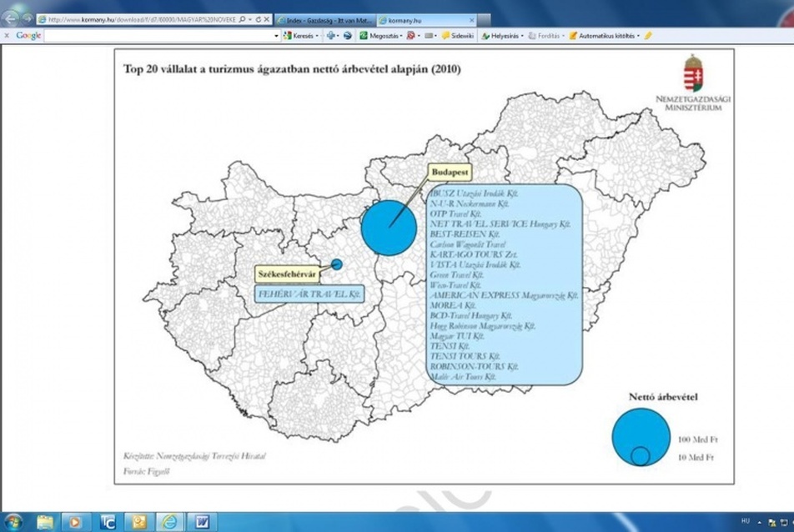The image size is (794, 532).
Task: Click the HU language indicator in the tray
Action: 746,521
